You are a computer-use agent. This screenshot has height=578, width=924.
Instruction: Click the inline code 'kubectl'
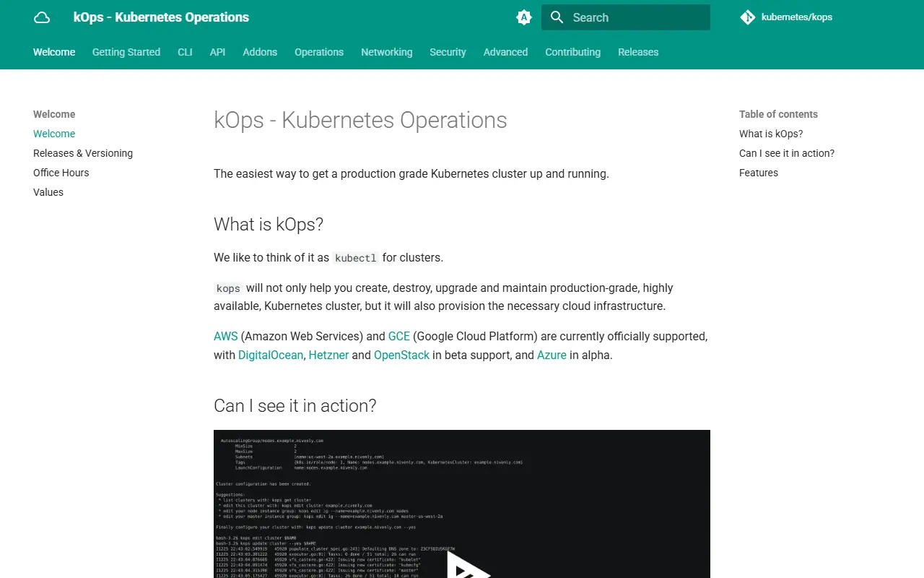(356, 258)
